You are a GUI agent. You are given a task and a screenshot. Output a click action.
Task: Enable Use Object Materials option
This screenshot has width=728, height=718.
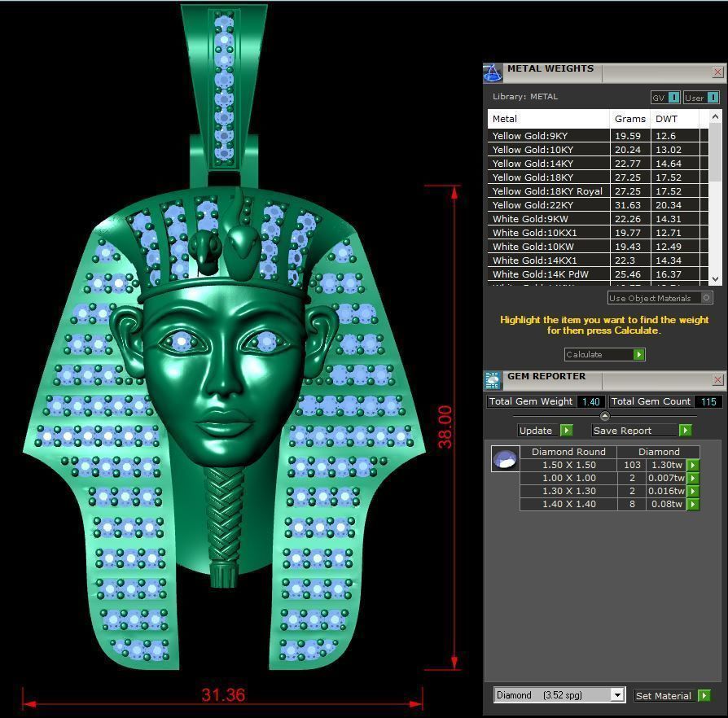[x=660, y=298]
